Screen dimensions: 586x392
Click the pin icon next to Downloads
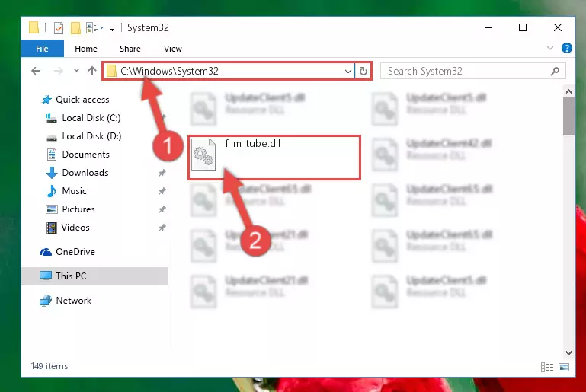tap(162, 173)
